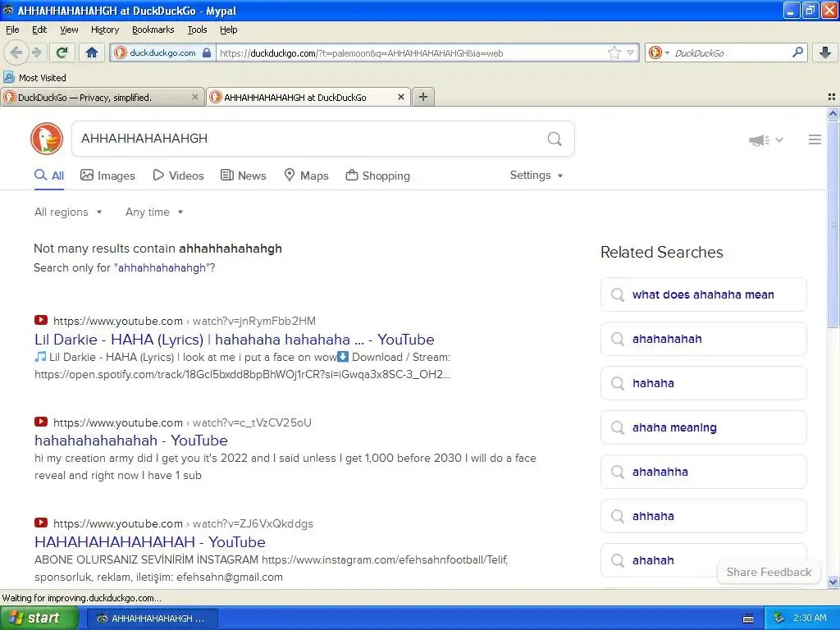Viewport: 840px width, 630px height.
Task: Select the All results tab
Action: pyautogui.click(x=49, y=176)
